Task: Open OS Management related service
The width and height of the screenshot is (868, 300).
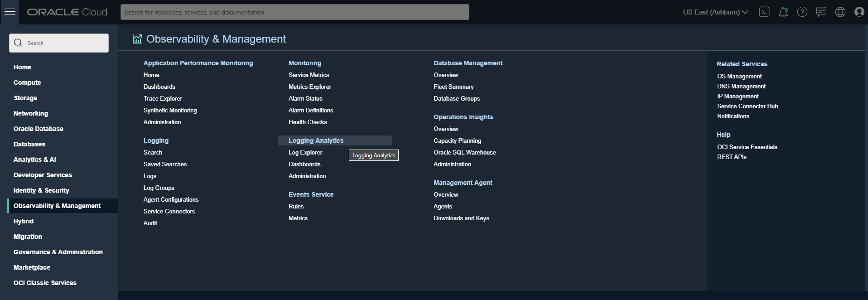Action: pyautogui.click(x=739, y=76)
